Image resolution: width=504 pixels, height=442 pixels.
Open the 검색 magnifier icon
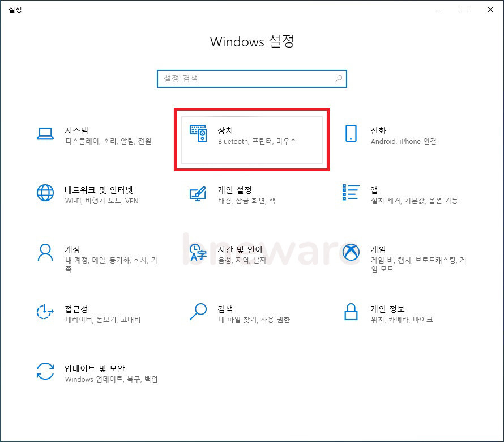[198, 312]
